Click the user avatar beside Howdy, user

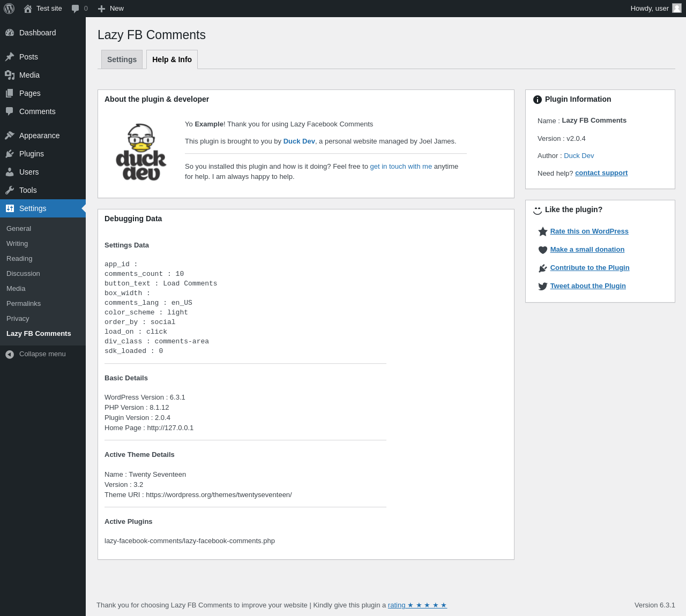pos(677,8)
